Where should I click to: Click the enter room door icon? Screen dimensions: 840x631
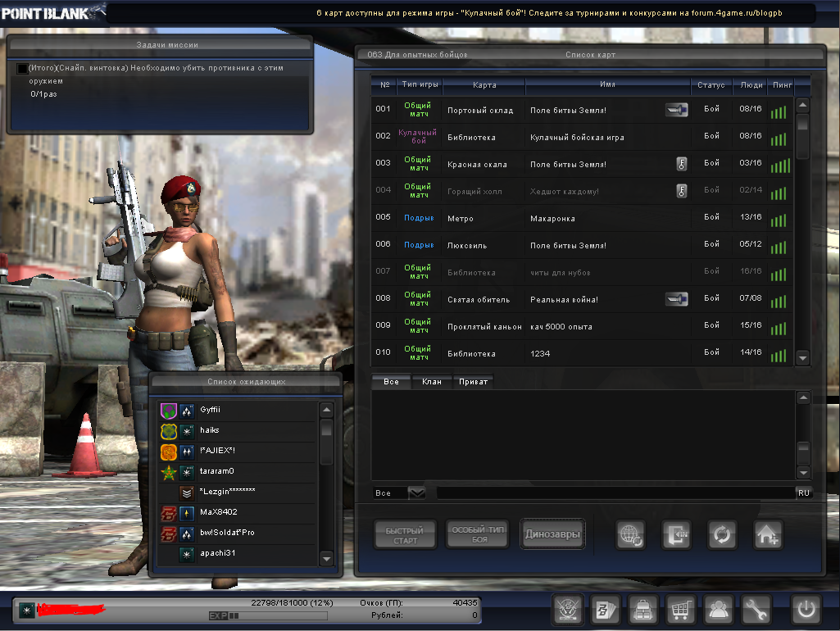pos(676,534)
